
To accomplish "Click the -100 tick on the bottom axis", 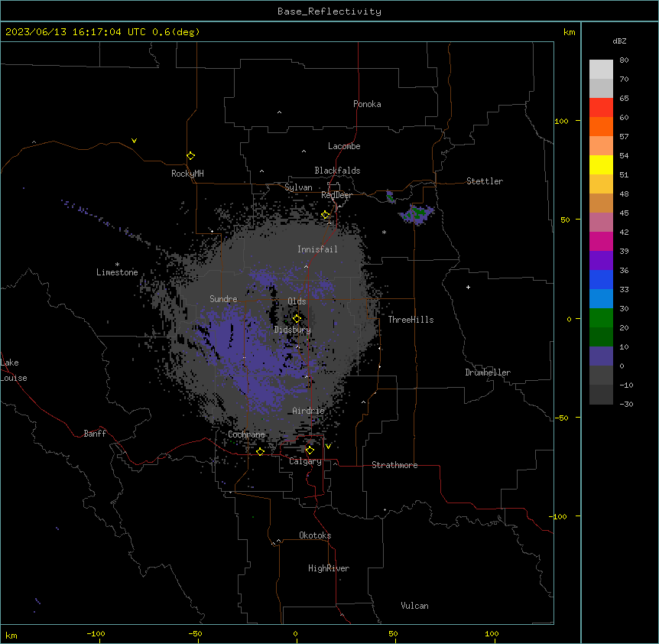I will click(x=96, y=633).
